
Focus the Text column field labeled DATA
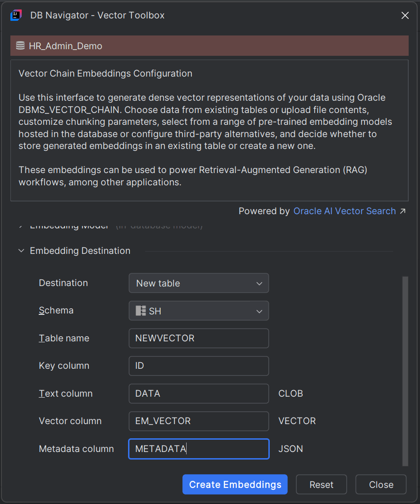pyautogui.click(x=198, y=393)
